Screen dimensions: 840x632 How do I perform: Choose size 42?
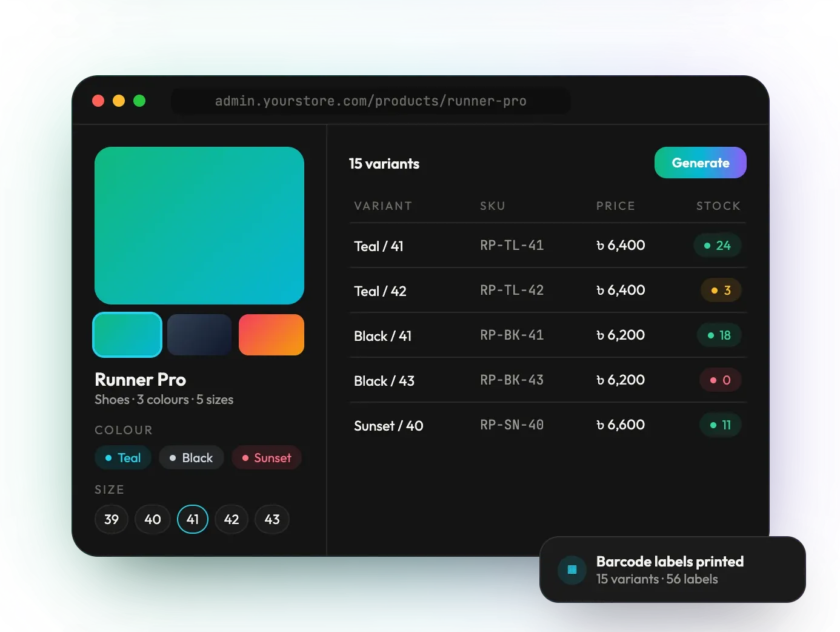point(232,519)
